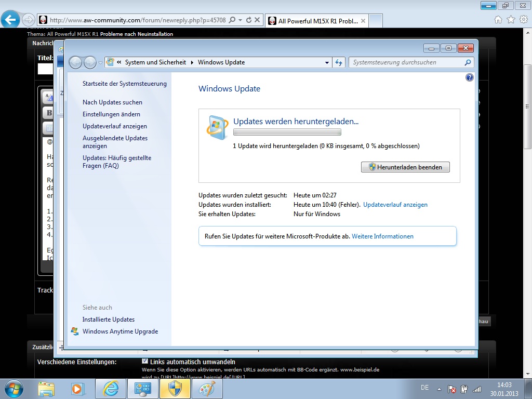Open a new blank browser tab

(376, 21)
